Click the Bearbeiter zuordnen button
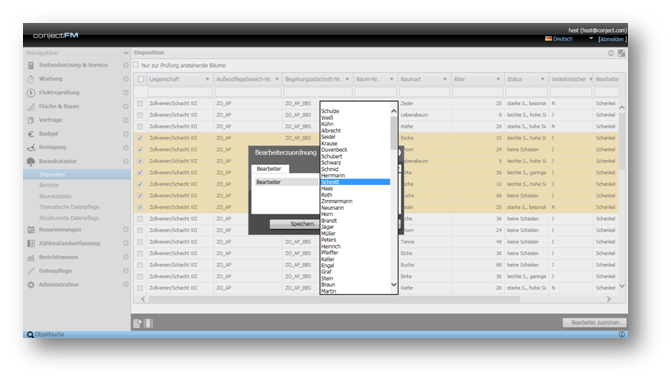The height and width of the screenshot is (381, 671). (595, 322)
